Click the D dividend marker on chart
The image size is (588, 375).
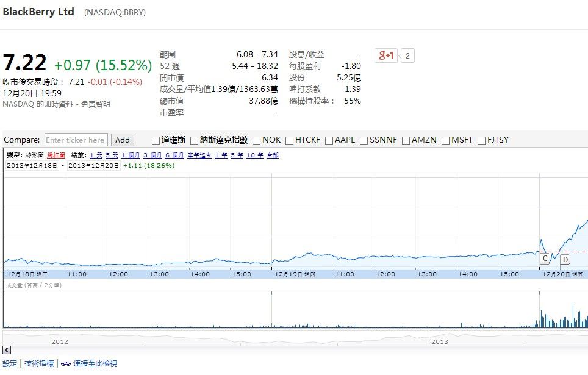pyautogui.click(x=565, y=259)
